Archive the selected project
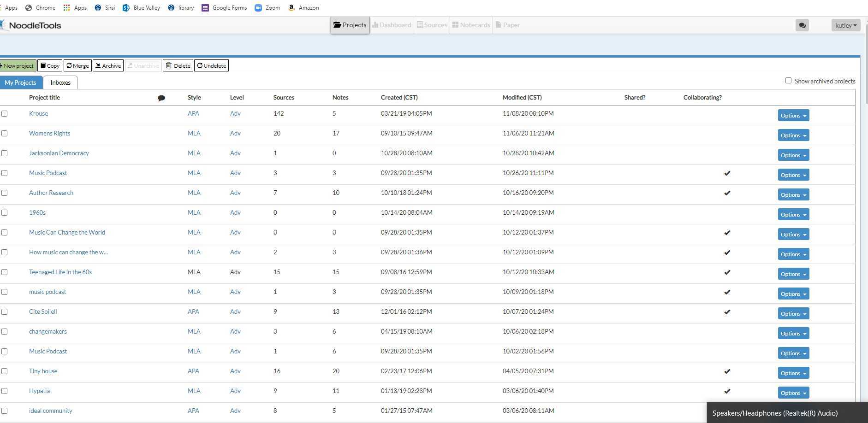 pos(108,65)
